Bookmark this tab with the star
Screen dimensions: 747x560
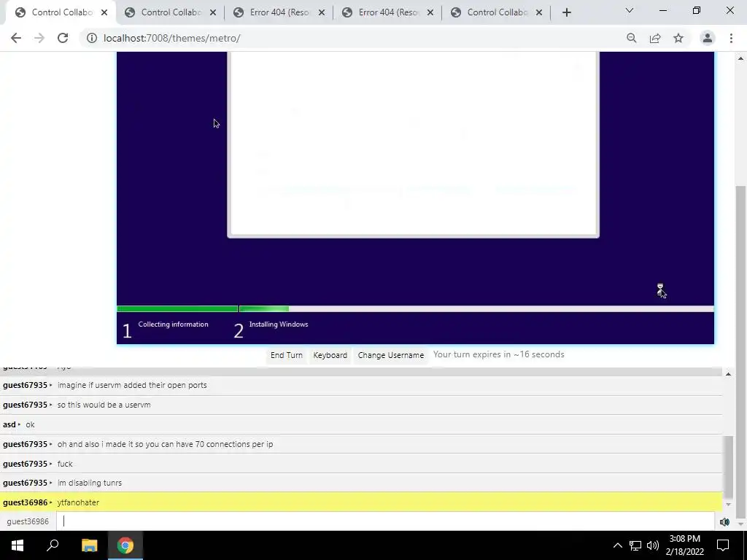point(678,38)
